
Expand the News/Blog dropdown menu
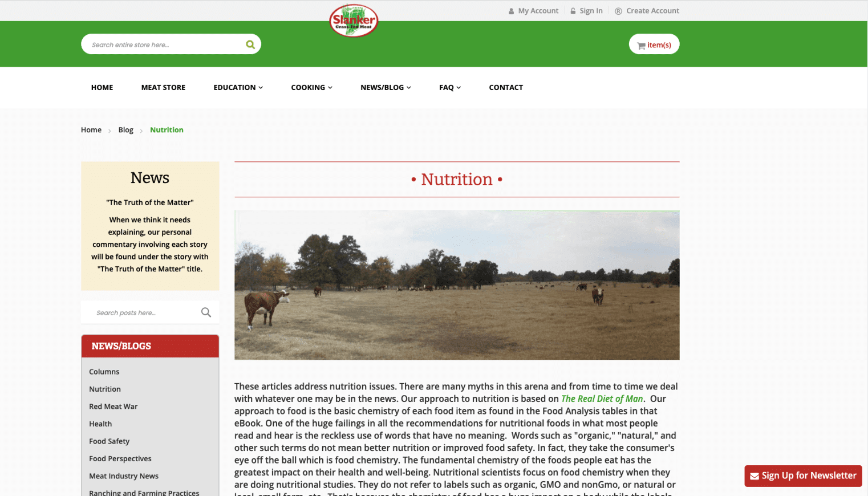[386, 87]
